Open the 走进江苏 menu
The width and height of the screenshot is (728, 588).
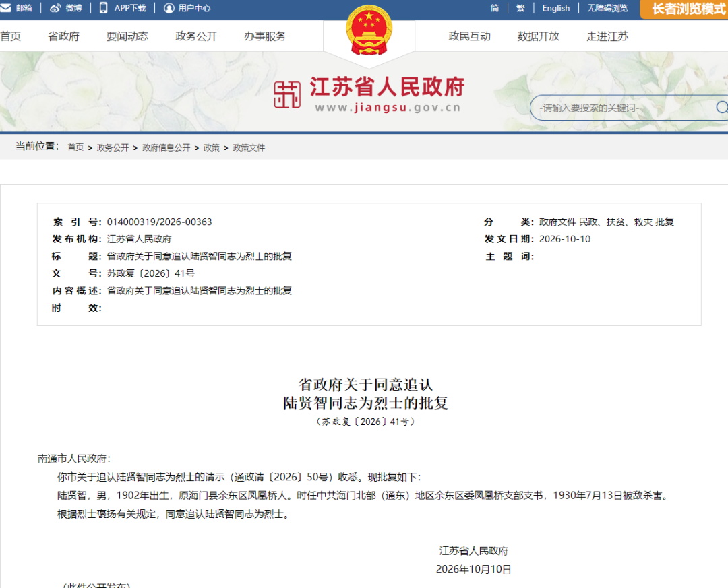click(607, 36)
